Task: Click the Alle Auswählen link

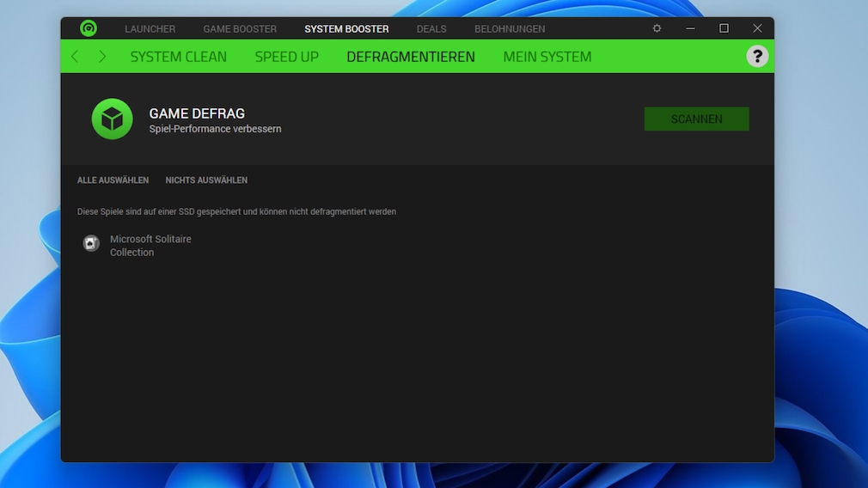Action: (x=113, y=180)
